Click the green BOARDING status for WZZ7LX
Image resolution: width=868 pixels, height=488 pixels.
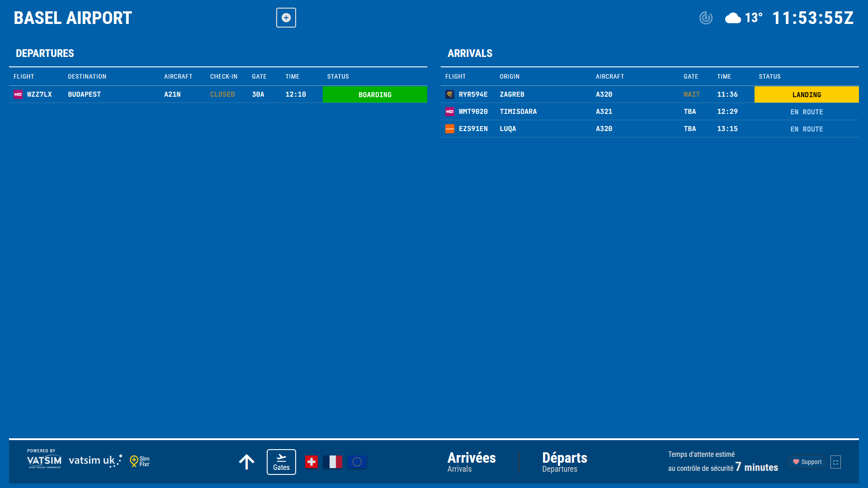click(375, 94)
